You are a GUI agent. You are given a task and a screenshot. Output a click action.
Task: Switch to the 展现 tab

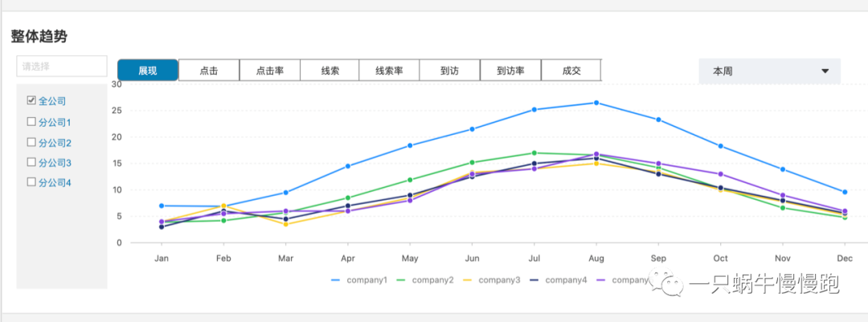click(148, 71)
